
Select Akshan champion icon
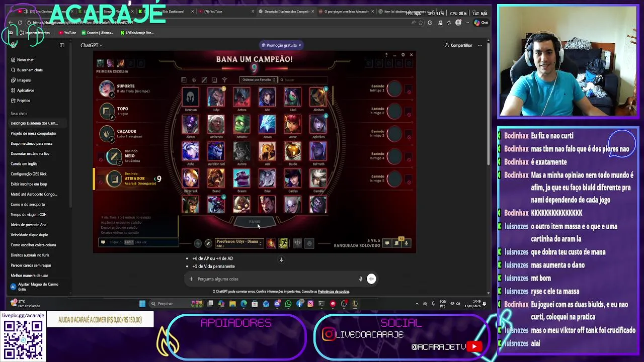point(318,97)
